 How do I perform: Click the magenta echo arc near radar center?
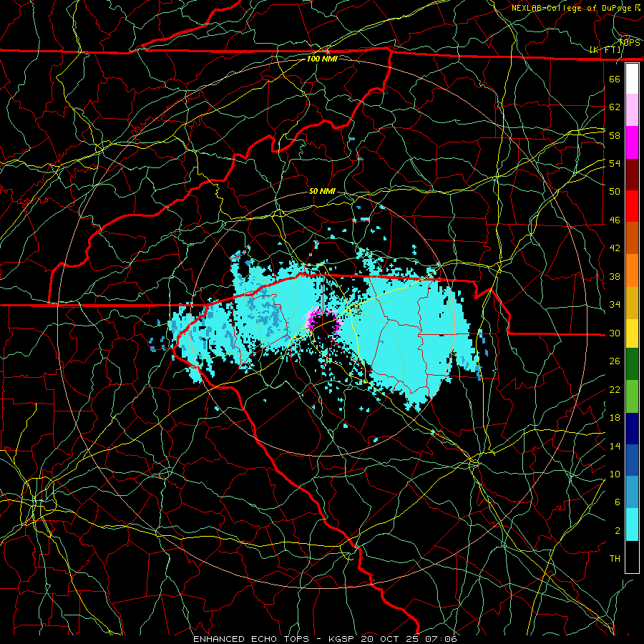[x=323, y=321]
